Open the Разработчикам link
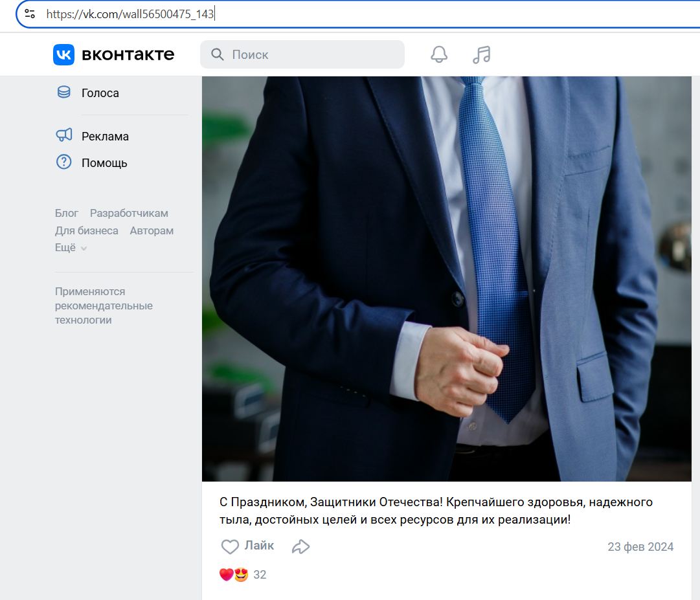This screenshot has width=700, height=600. click(x=129, y=213)
